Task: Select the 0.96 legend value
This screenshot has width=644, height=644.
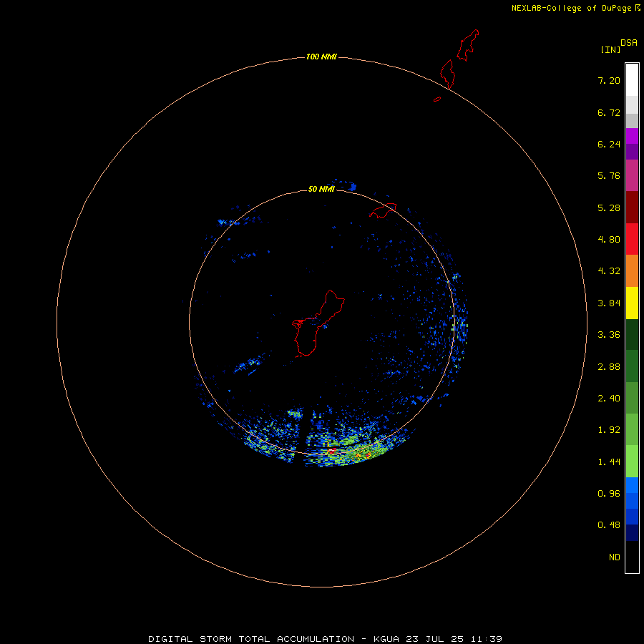Action: click(609, 494)
